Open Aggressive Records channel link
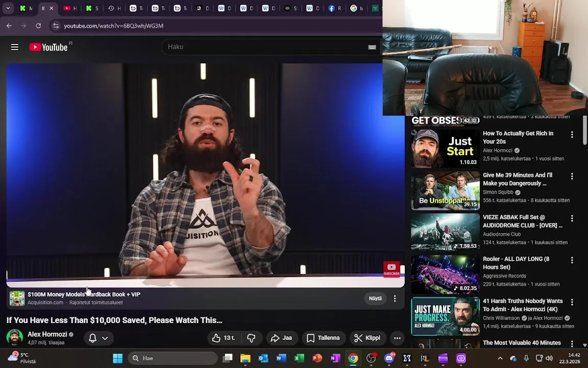Viewport: 588px width, 368px height. [504, 276]
